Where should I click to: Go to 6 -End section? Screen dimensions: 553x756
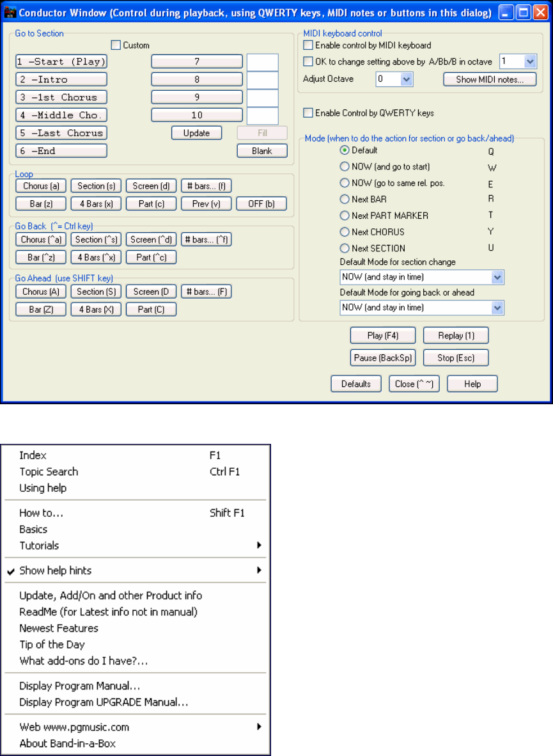pyautogui.click(x=61, y=151)
